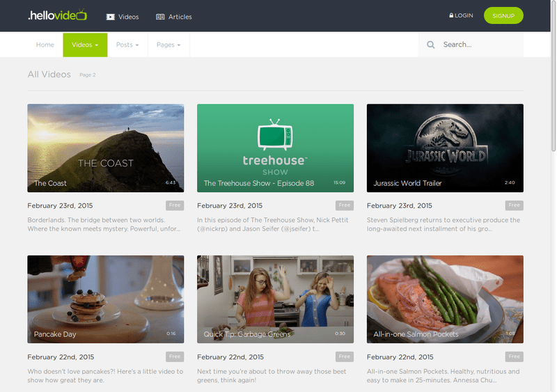Click the Articles newspaper icon in header

(x=160, y=17)
